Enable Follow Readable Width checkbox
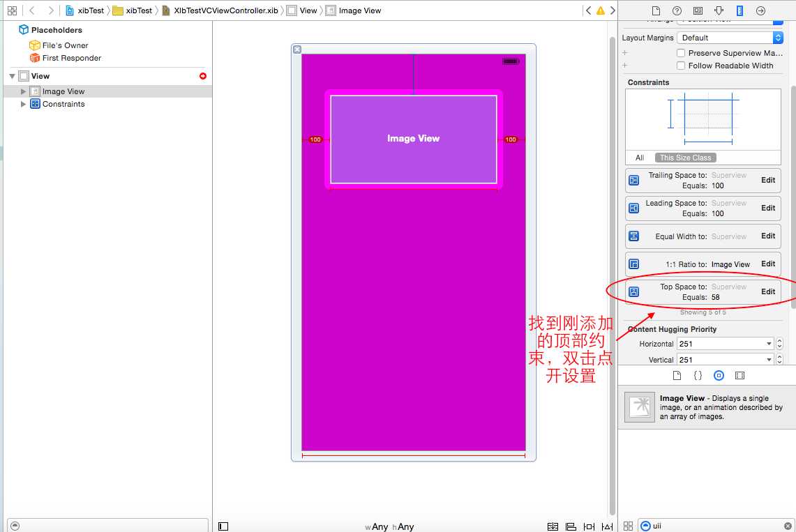Screen dimensions: 796x532 [681, 66]
